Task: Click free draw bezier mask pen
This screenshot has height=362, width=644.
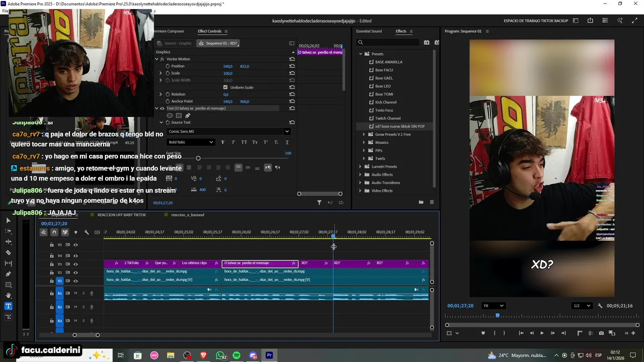Action: point(188,116)
